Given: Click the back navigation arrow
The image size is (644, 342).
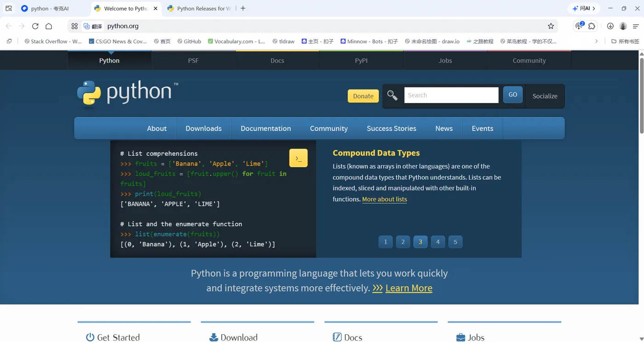Looking at the screenshot, I should [8, 26].
